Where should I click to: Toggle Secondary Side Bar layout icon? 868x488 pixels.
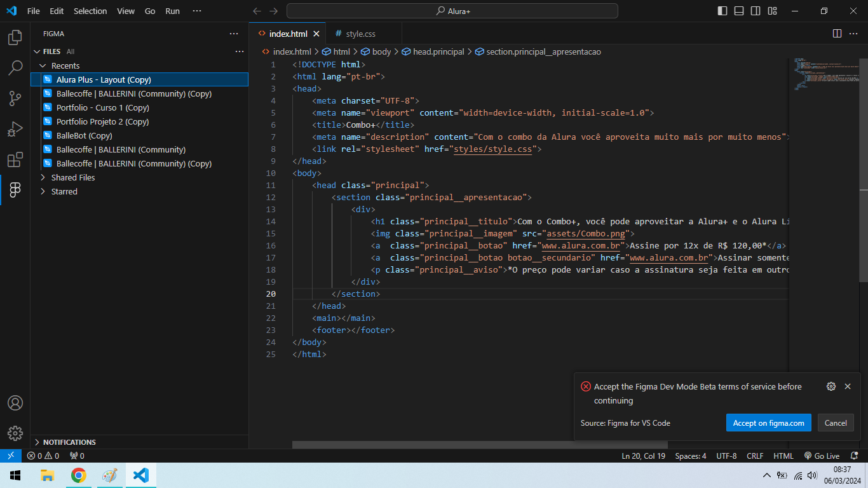click(x=756, y=11)
